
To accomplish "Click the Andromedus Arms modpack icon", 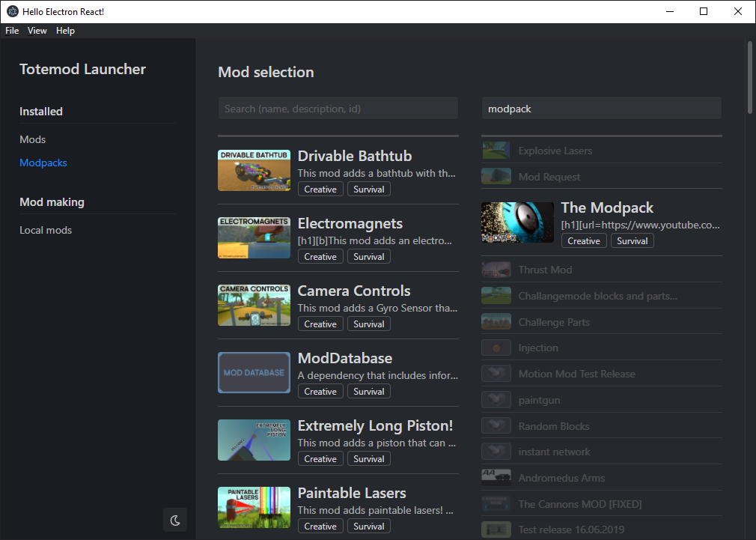I will click(496, 477).
